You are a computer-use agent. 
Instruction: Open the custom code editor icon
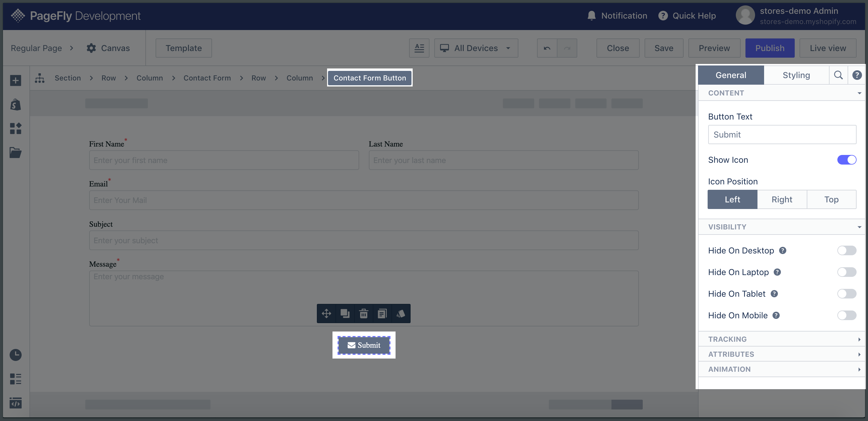click(x=16, y=403)
